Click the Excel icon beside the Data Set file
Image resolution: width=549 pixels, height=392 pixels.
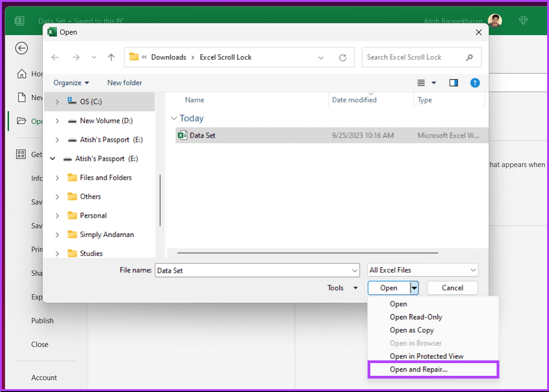point(183,135)
